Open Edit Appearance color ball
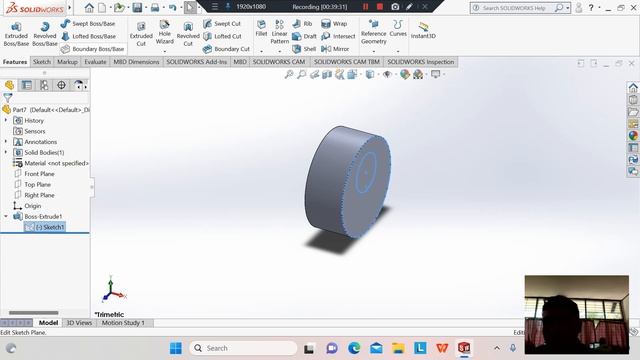 (x=404, y=74)
